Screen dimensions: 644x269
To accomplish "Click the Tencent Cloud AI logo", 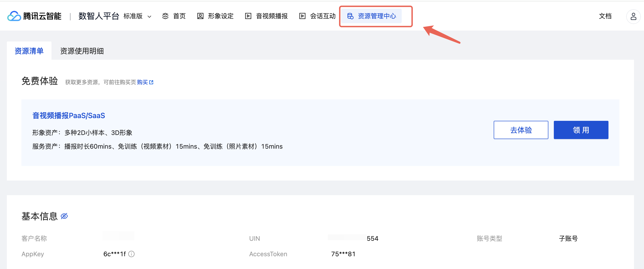I will point(14,16).
